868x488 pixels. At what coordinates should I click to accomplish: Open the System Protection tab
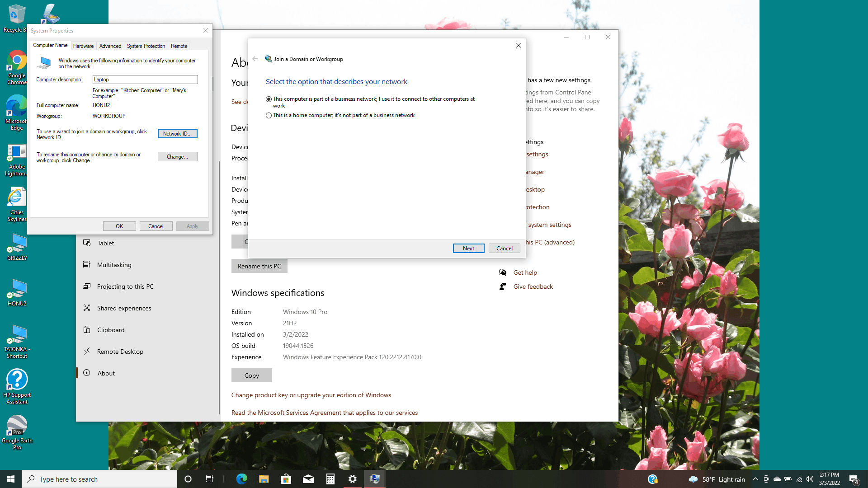pos(146,46)
